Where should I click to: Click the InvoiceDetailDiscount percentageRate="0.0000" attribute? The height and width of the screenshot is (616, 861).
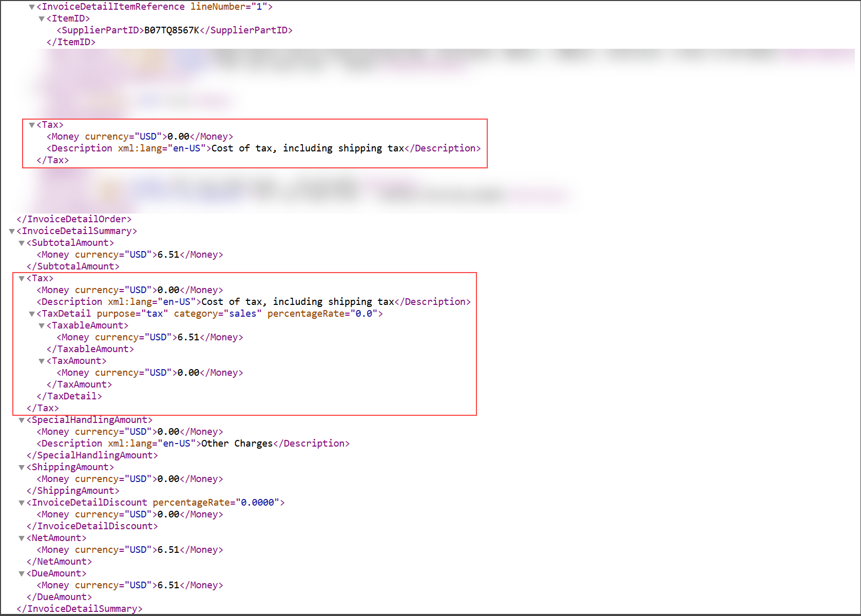[x=216, y=503]
